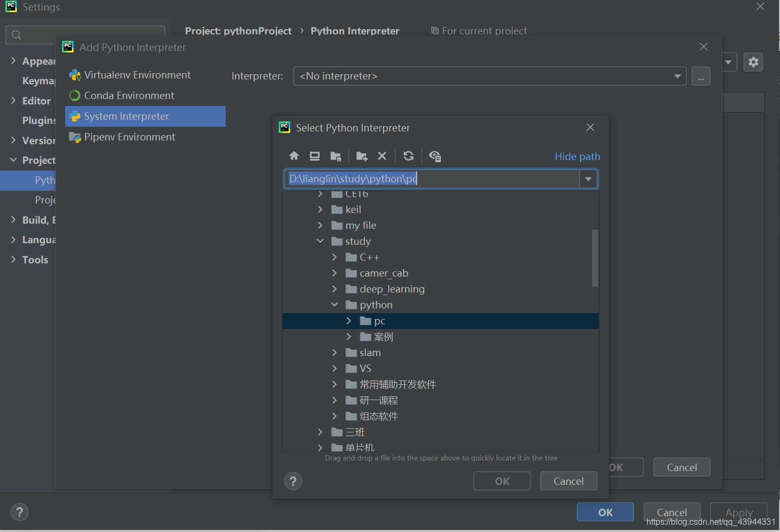Viewport: 780px width, 532px height.
Task: Open Settings window help question mark
Action: (20, 512)
